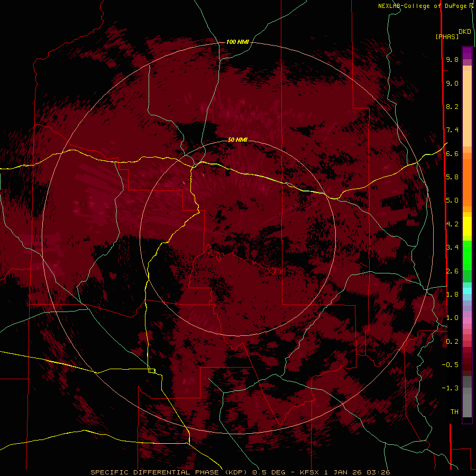Click the 9.8 value on the color scale
Image resolution: width=476 pixels, height=476 pixels.
[x=452, y=59]
